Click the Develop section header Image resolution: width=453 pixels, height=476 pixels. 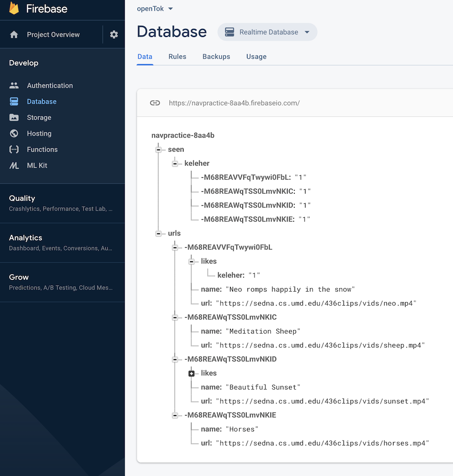tap(23, 63)
